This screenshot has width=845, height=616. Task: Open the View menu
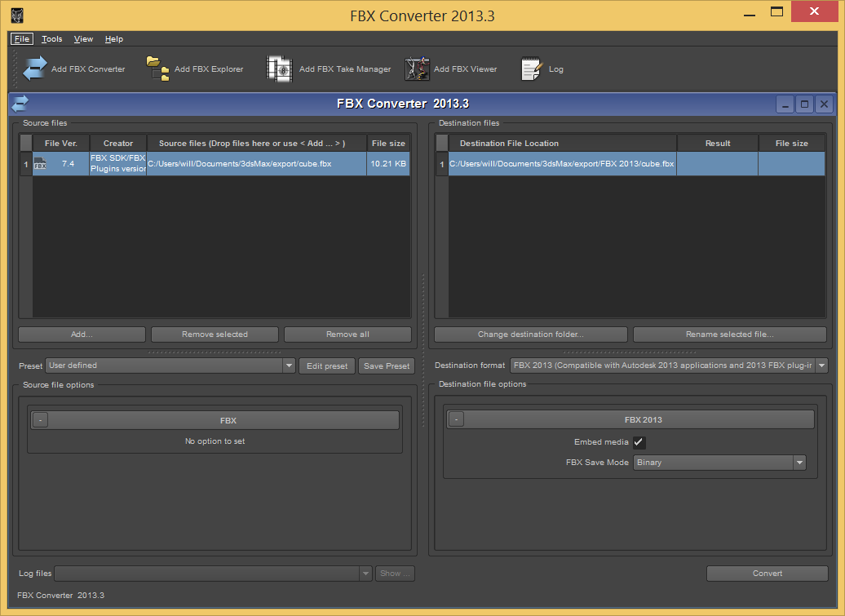83,39
